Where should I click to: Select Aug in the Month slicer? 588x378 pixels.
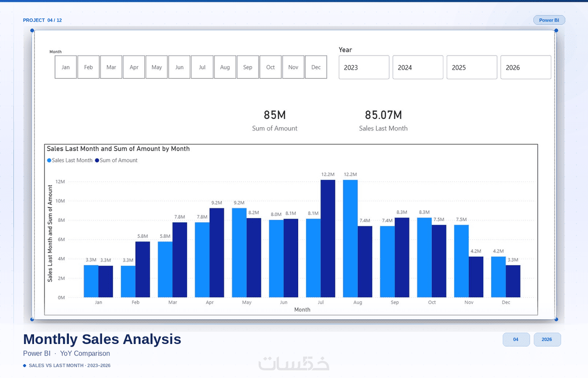[x=225, y=67]
